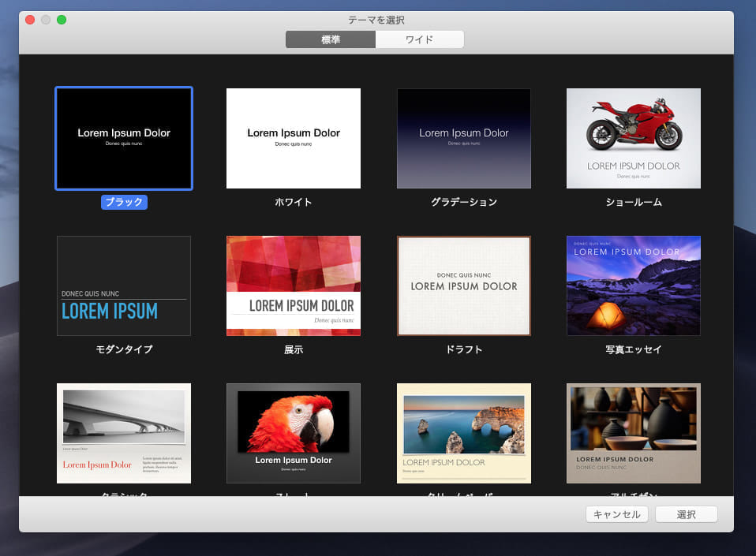Click the ショールーム theme label

[634, 202]
